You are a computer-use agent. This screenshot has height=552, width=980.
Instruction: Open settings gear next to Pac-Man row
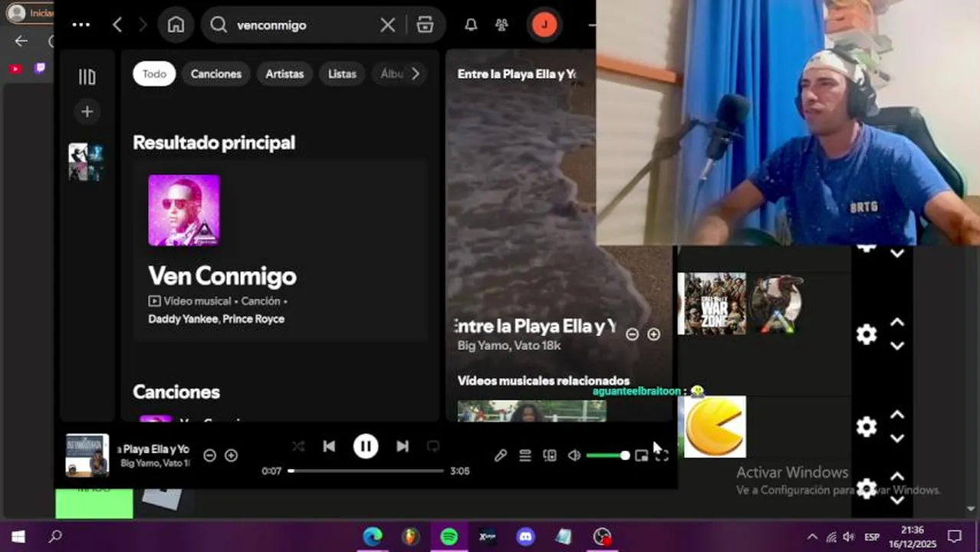tap(867, 426)
